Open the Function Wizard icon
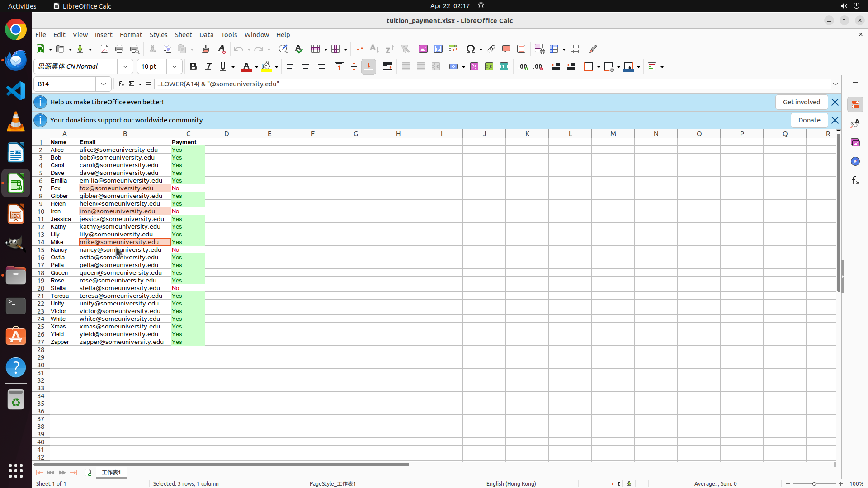This screenshot has width=868, height=488. [121, 84]
